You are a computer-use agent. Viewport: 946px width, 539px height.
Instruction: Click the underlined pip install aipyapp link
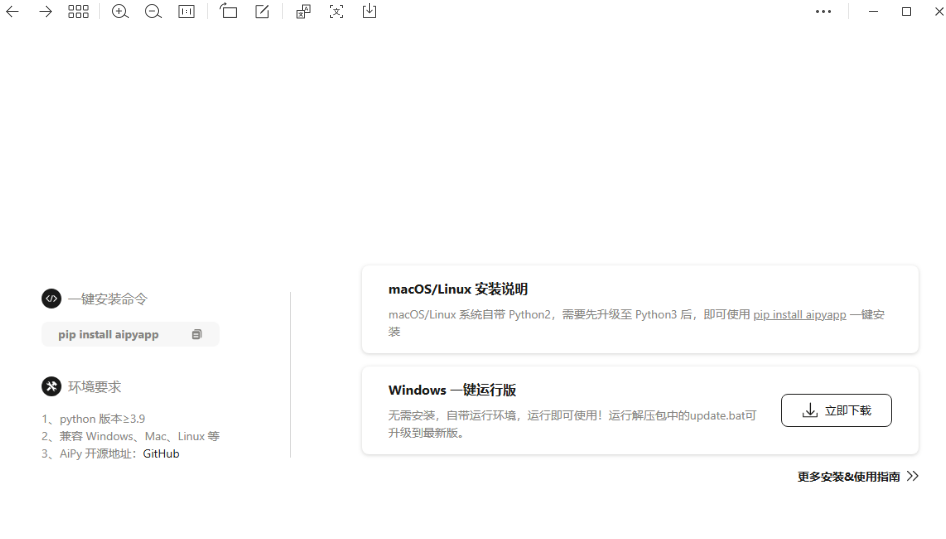[799, 314]
